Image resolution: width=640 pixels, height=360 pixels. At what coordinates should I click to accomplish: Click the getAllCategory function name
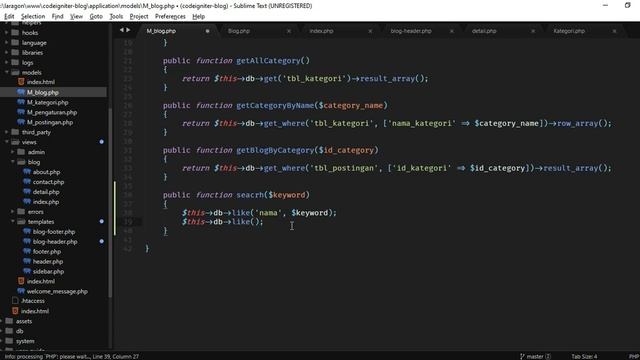pyautogui.click(x=268, y=60)
